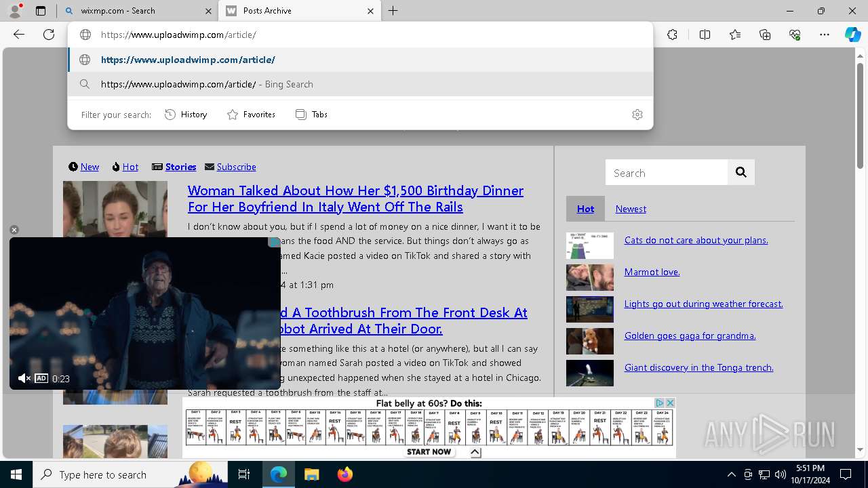Close the Flat belly banner ad
868x488 pixels.
[x=670, y=403]
